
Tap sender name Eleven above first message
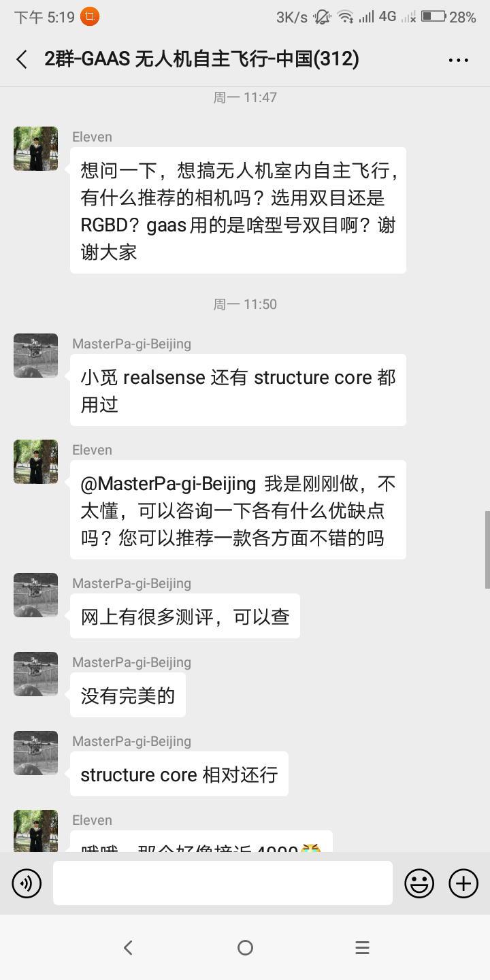[92, 137]
